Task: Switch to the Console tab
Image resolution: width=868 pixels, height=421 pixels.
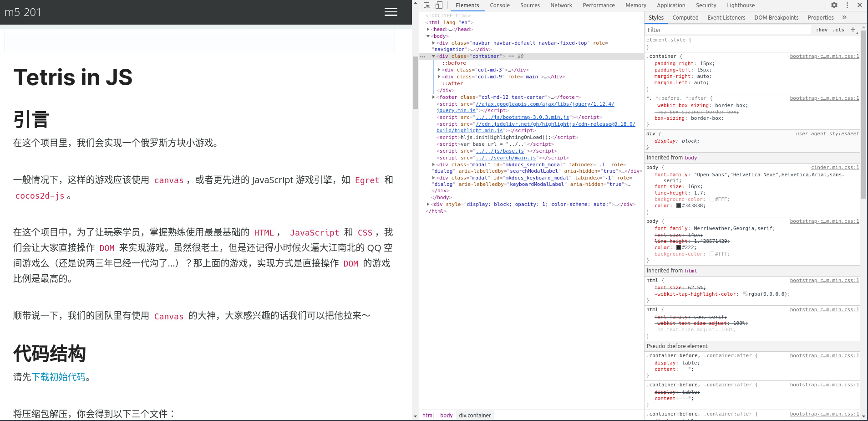Action: (x=499, y=5)
